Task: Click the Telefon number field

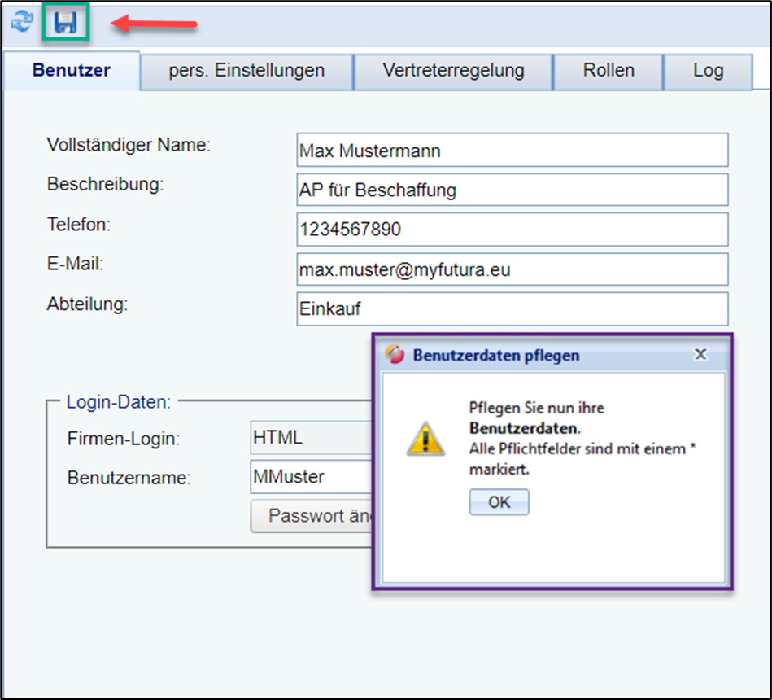Action: click(512, 230)
